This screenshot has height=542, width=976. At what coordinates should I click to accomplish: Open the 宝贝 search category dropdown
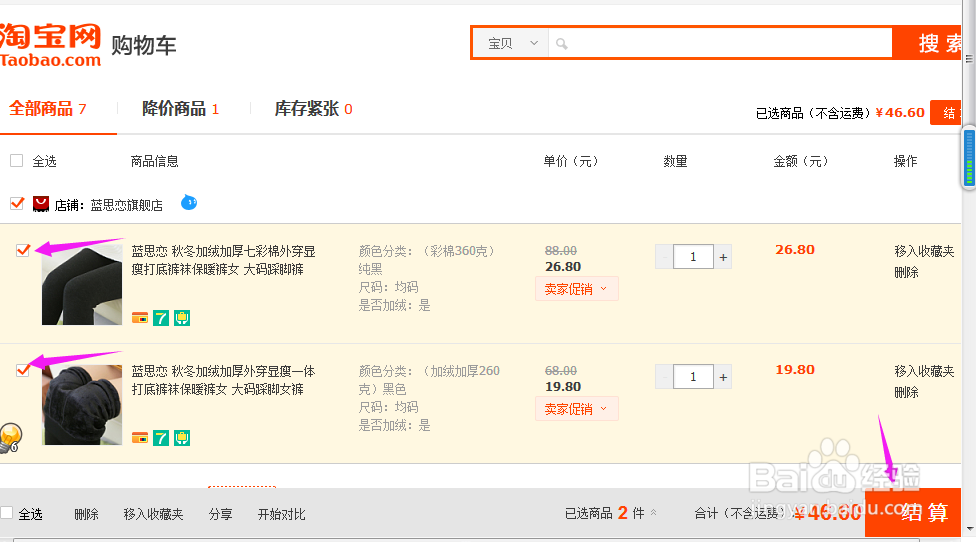(x=511, y=44)
